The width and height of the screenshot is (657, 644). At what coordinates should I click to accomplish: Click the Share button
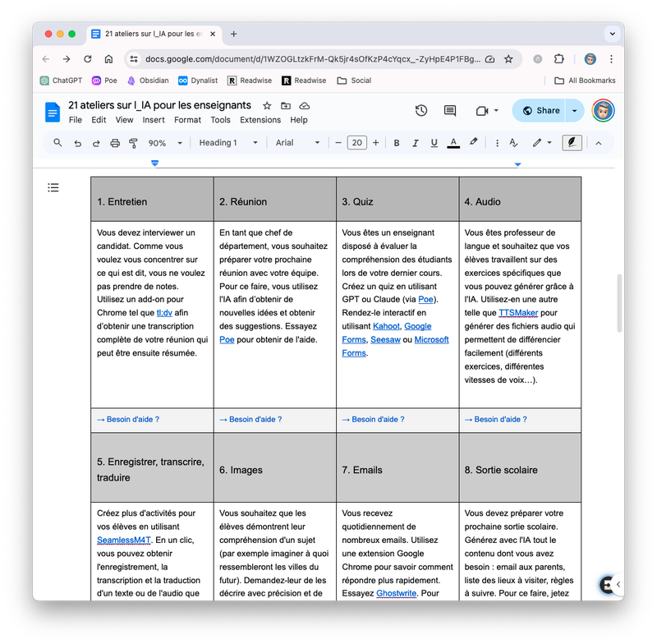click(539, 111)
